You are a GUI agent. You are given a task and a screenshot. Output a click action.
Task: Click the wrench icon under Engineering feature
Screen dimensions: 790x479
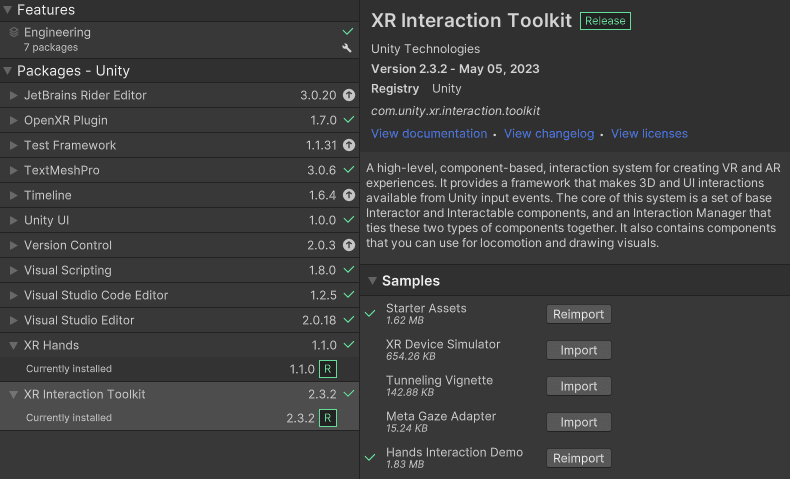pos(347,48)
